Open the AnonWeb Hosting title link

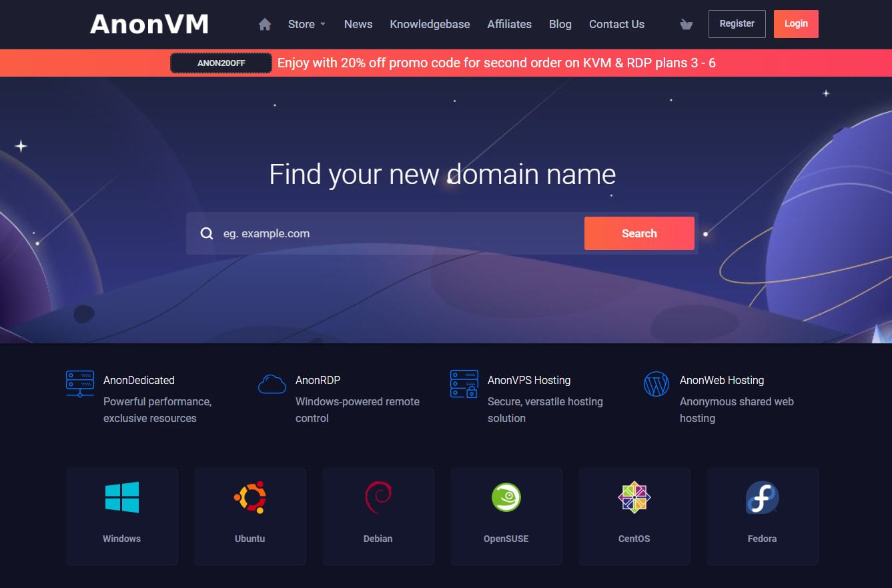[722, 380]
